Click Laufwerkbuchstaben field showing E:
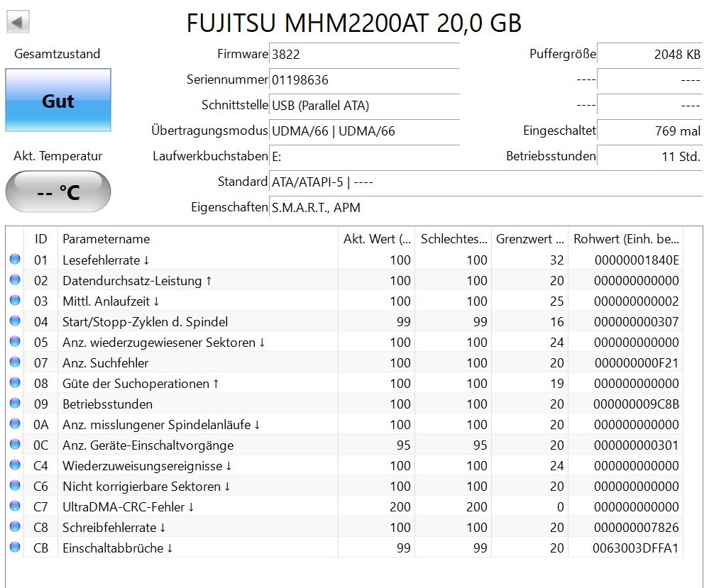The height and width of the screenshot is (588, 709). point(365,156)
